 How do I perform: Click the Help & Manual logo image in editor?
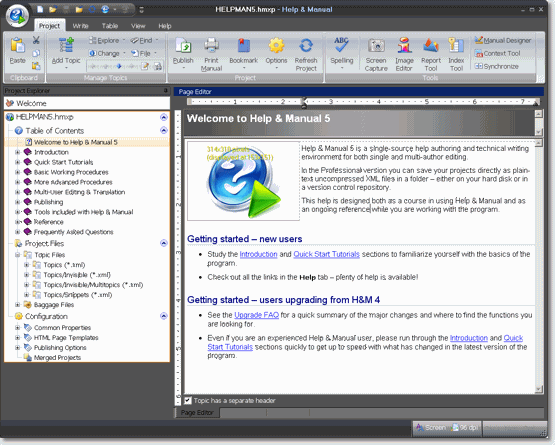[x=243, y=181]
